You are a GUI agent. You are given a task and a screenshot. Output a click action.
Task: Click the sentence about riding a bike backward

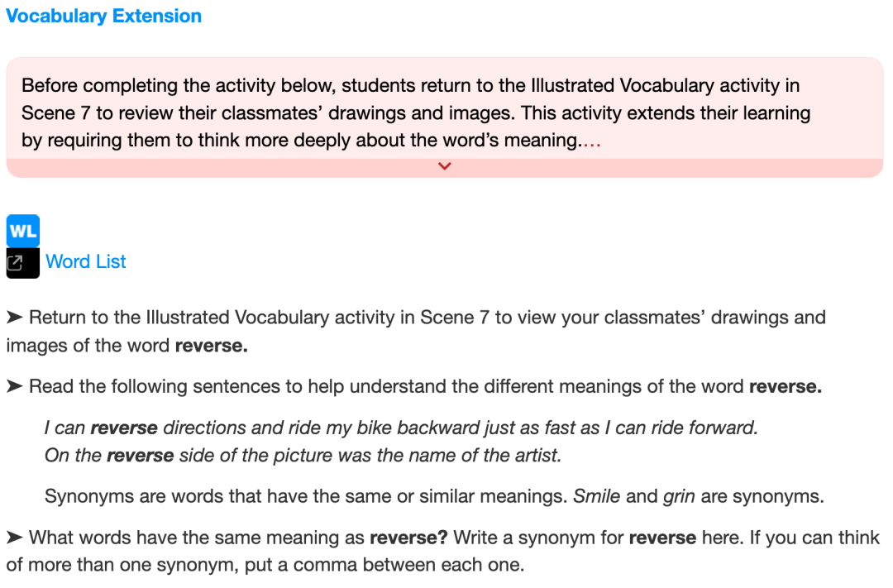click(x=401, y=428)
